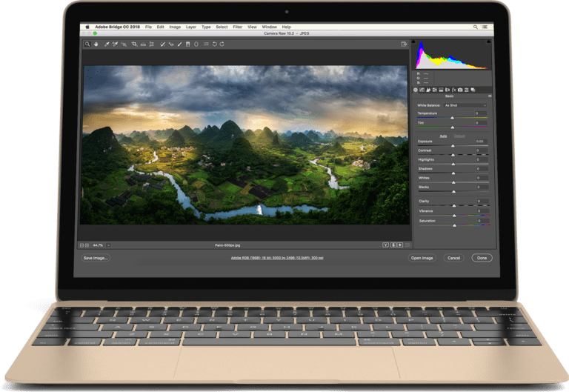Select the Graduated Filter tool

click(187, 44)
